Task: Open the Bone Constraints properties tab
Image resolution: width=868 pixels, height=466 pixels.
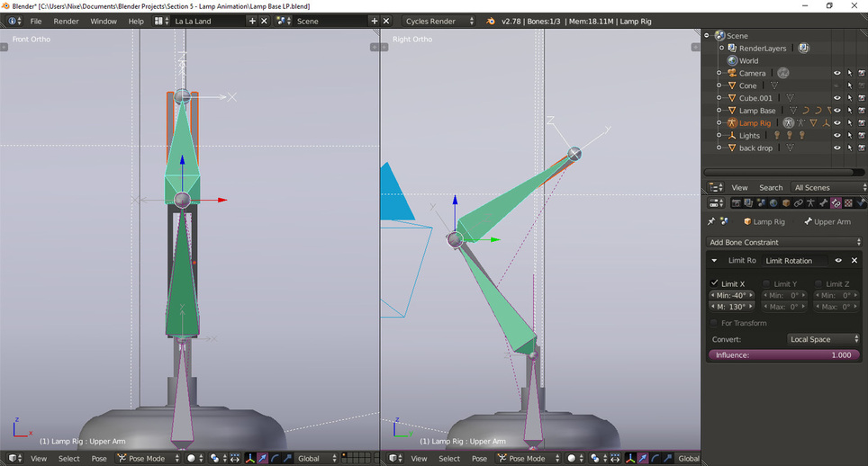Action: [x=836, y=203]
